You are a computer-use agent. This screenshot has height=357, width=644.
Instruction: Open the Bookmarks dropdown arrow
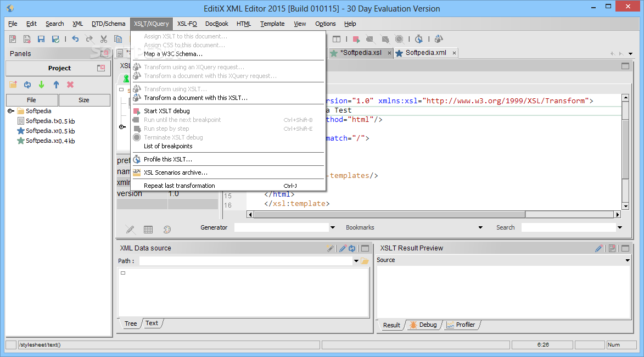[x=480, y=227]
